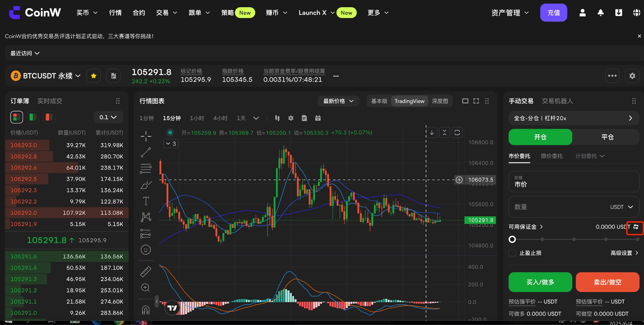The image size is (644, 325).
Task: Expand the chart to fullscreen
Action: 476,101
